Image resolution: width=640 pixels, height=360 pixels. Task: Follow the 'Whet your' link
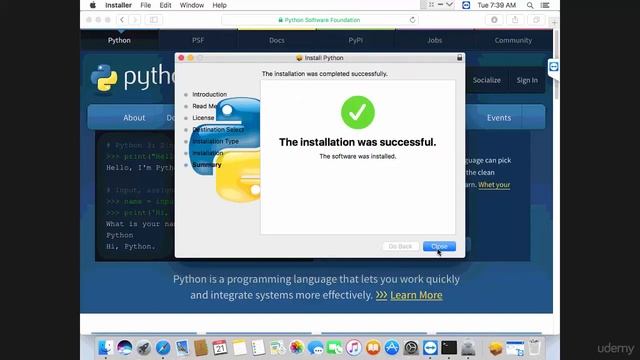click(494, 185)
